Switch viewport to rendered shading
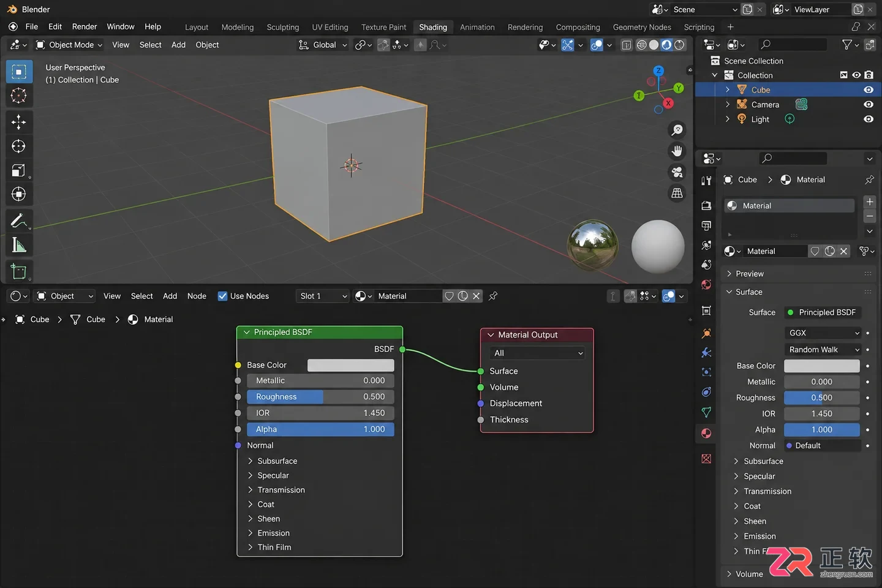Image resolution: width=882 pixels, height=588 pixels. 679,45
